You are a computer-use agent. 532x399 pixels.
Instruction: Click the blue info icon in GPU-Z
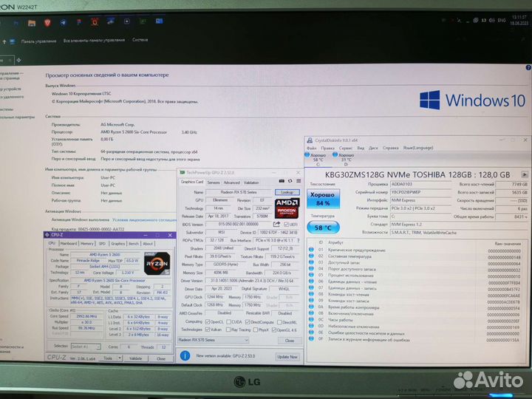185,355
